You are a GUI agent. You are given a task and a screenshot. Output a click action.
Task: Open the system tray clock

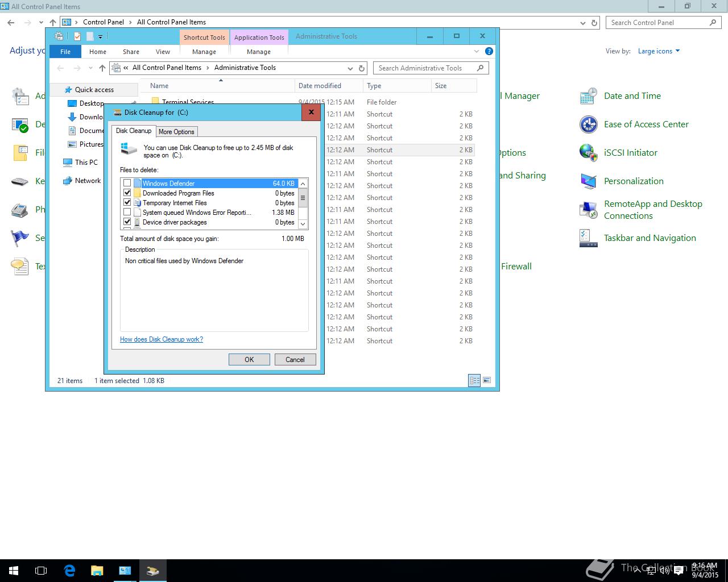click(705, 571)
